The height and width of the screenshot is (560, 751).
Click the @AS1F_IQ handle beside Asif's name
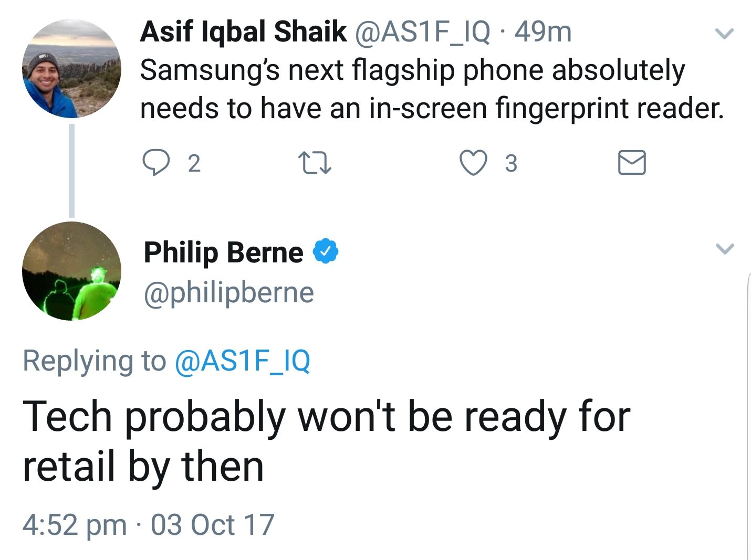click(x=423, y=31)
